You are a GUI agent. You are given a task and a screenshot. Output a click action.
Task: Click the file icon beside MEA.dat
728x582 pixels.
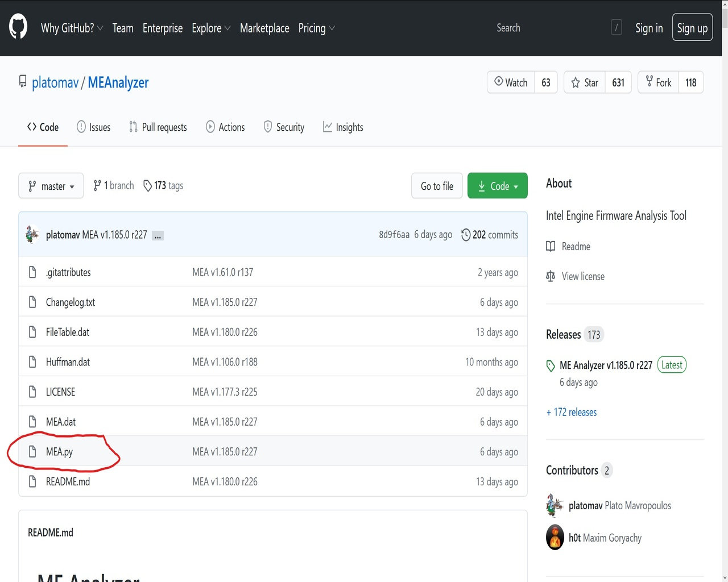[32, 422]
